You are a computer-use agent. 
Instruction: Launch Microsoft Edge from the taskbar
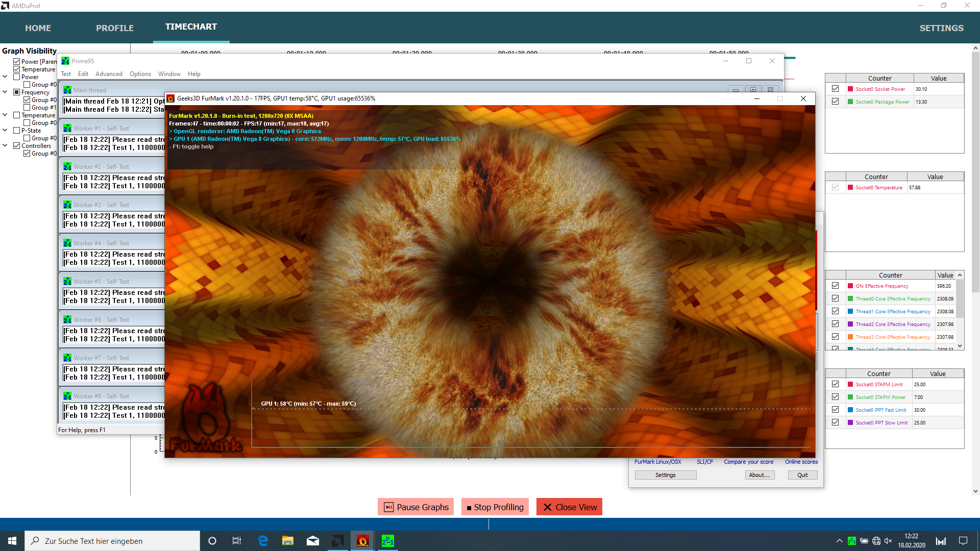(x=263, y=541)
